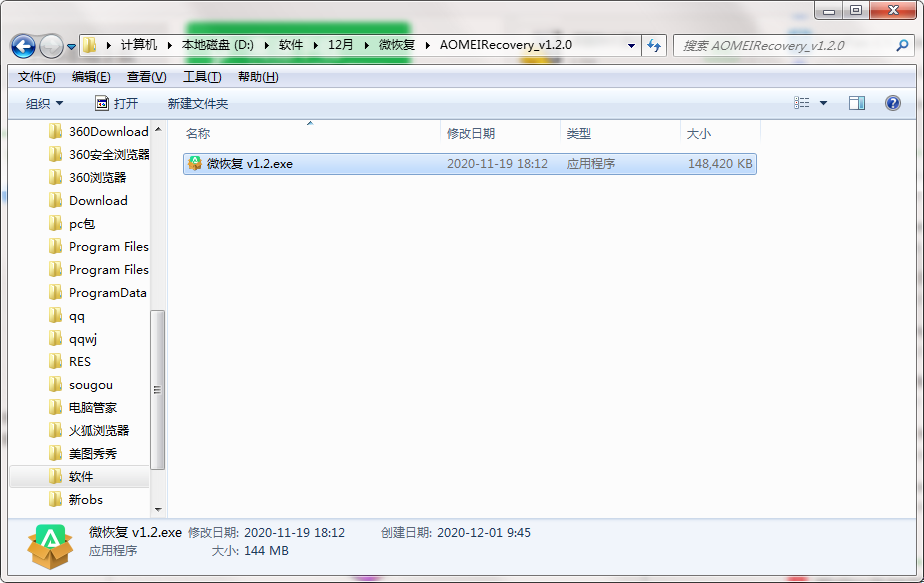The image size is (924, 583).
Task: Open the 编辑(E) menu
Action: click(x=91, y=77)
